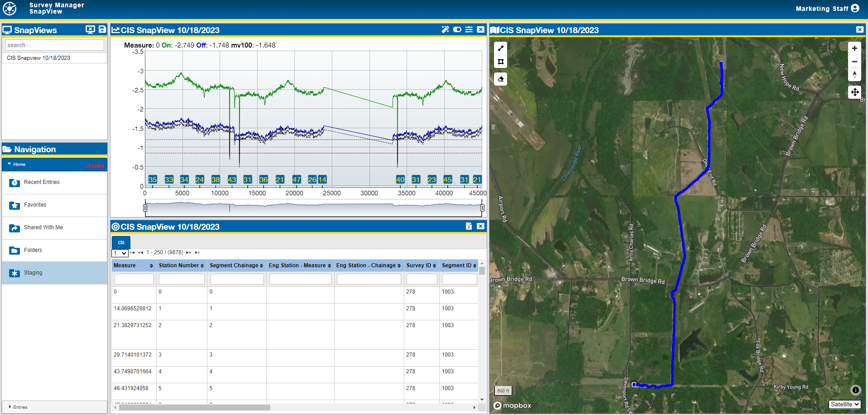Select the polygon drawing tool on map
This screenshot has height=415, width=868.
coord(500,62)
